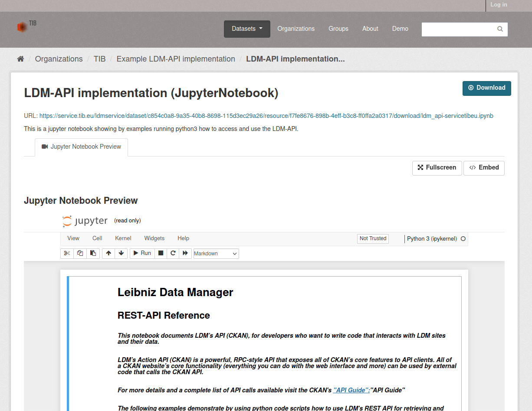
Task: Click the Leibniz Data Manager heading
Action: (x=175, y=293)
